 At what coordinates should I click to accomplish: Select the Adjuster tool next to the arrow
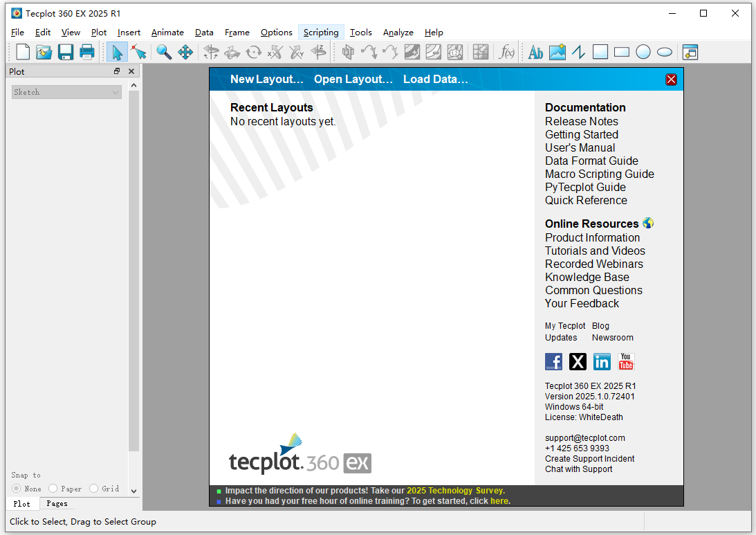[x=138, y=52]
